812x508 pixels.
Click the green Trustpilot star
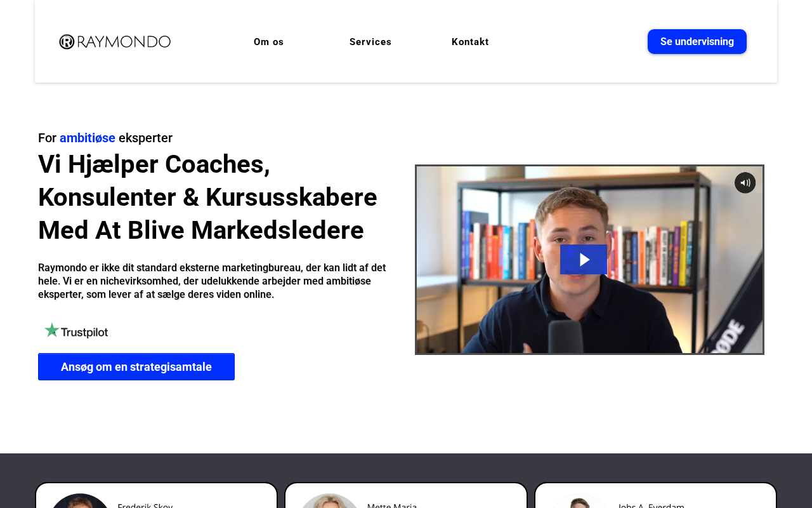coord(52,330)
